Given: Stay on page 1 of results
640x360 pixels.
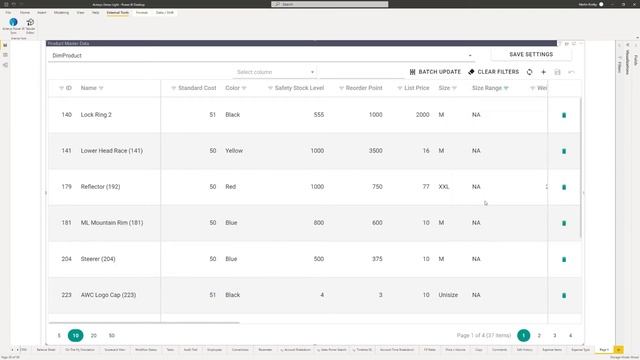Looking at the screenshot, I should tap(523, 336).
